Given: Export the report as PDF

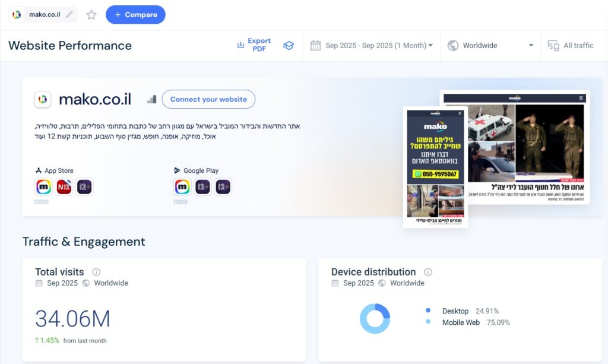Looking at the screenshot, I should coord(254,45).
